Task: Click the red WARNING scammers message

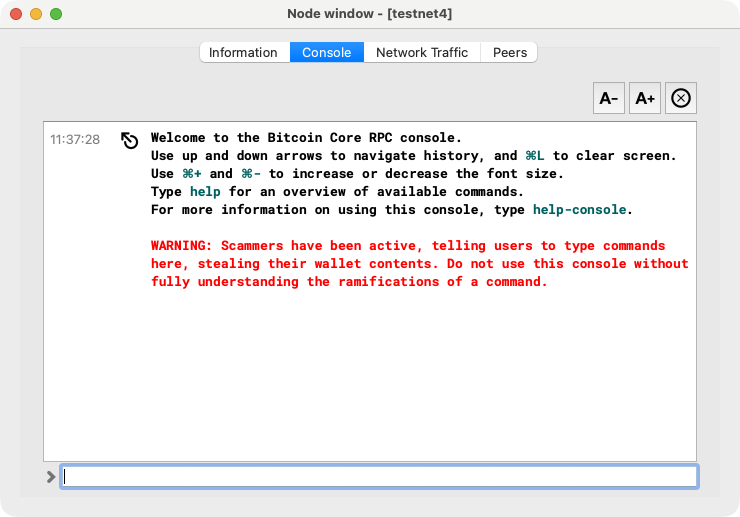Action: point(420,263)
